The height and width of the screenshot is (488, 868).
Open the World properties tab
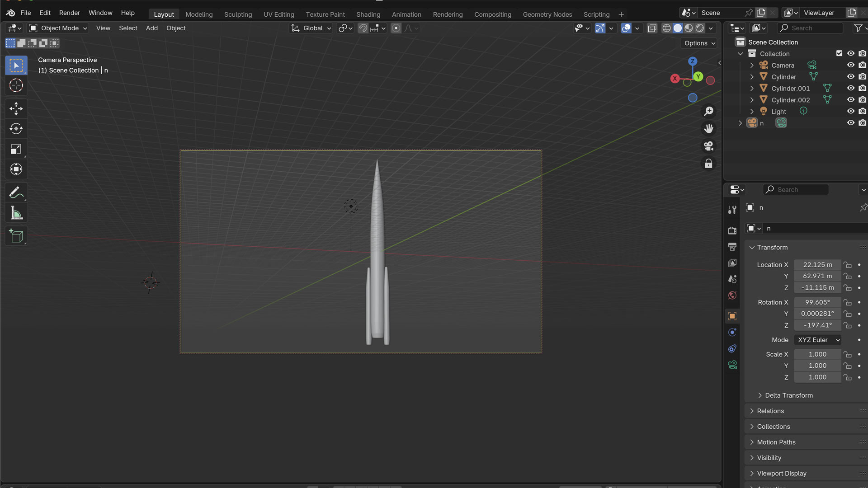click(732, 296)
